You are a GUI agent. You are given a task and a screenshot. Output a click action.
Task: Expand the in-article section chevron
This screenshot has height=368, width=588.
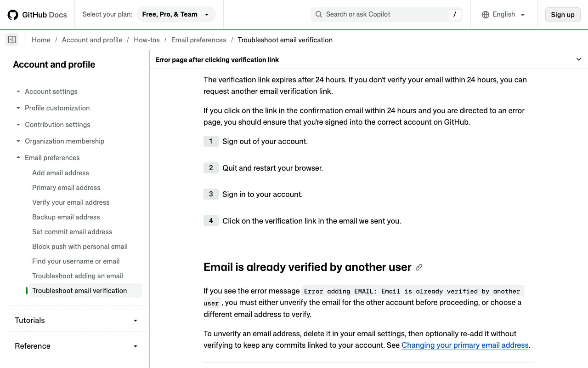579,59
